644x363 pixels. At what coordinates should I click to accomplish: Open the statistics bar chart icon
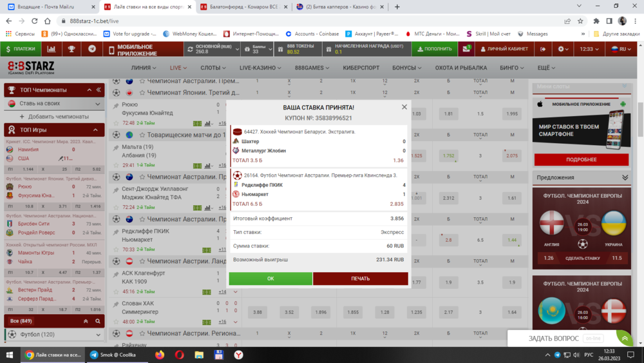[52, 49]
